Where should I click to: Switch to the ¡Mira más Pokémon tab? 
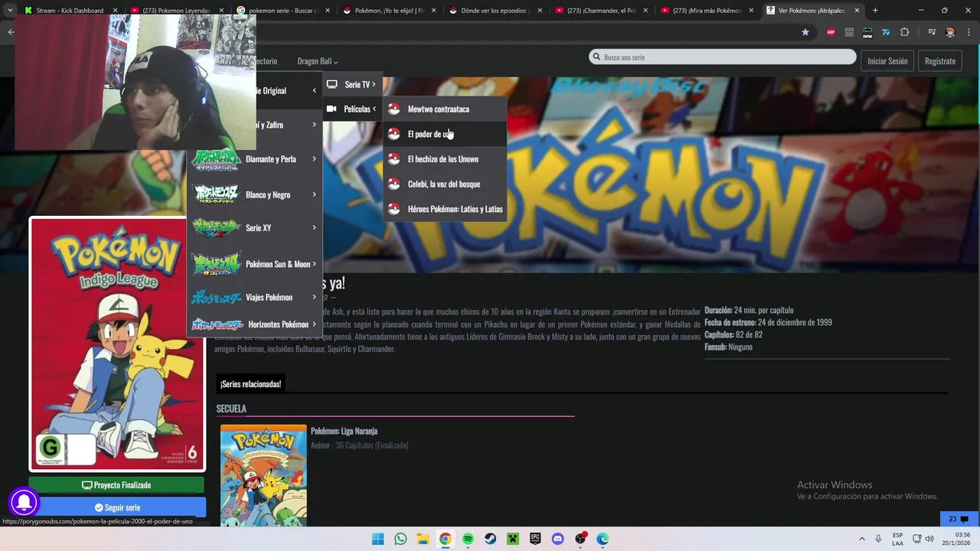706,11
